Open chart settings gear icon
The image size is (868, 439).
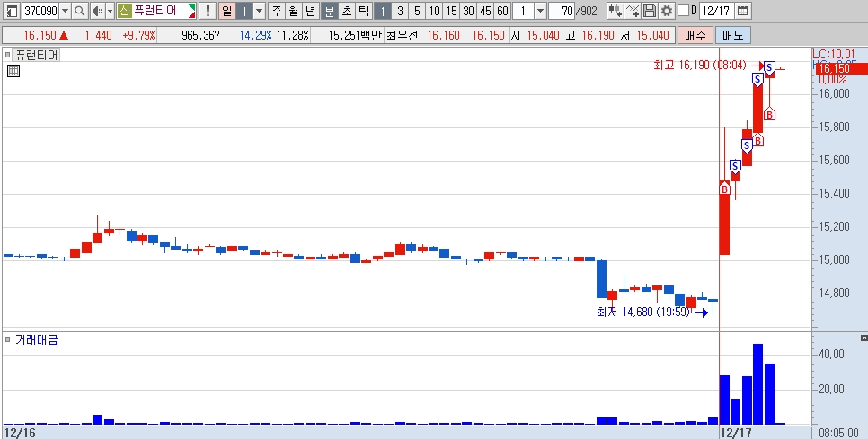[x=667, y=11]
